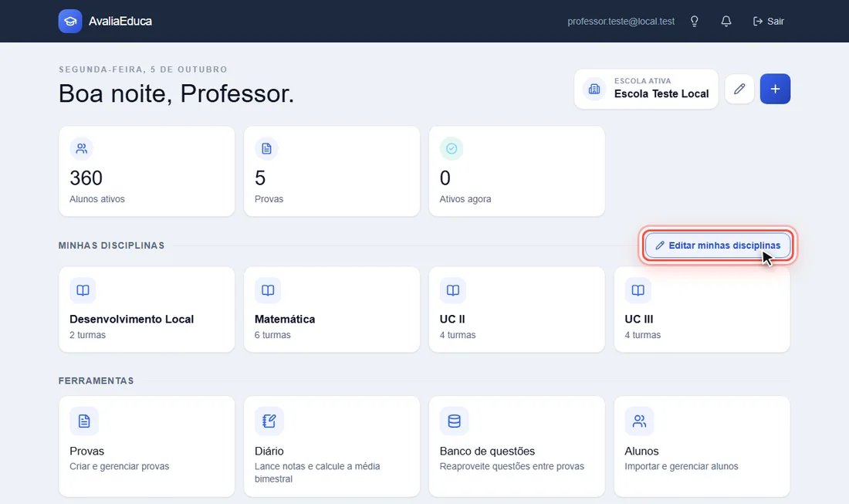Open the notifications bell
849x504 pixels.
726,21
